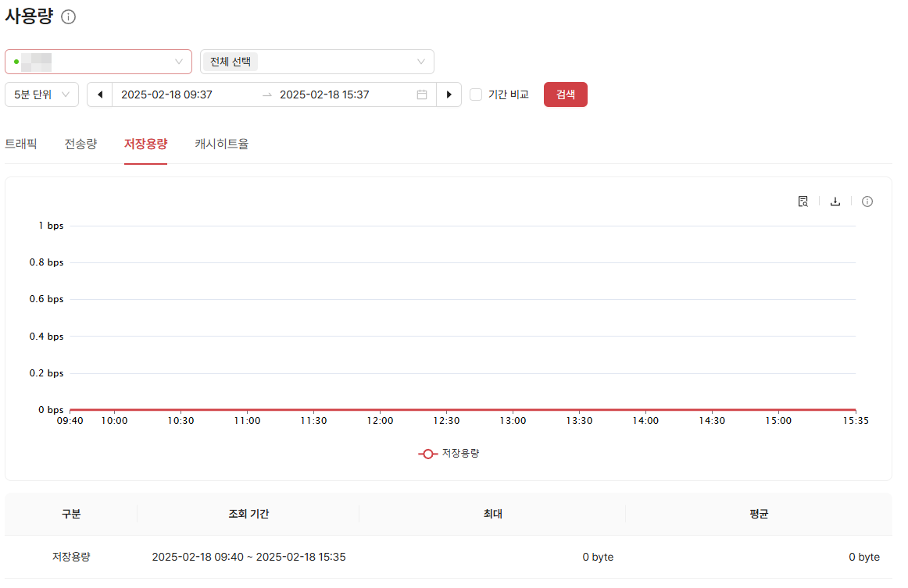Expand the 5분 단위 interval dropdown
The height and width of the screenshot is (588, 908).
click(41, 94)
